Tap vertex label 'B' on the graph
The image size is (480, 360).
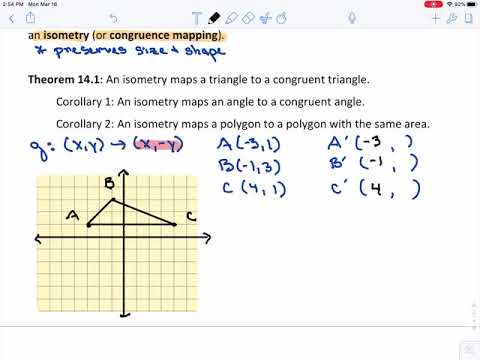point(109,183)
